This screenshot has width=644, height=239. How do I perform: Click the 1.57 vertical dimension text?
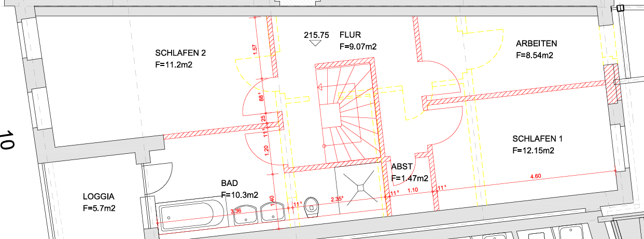point(255,50)
